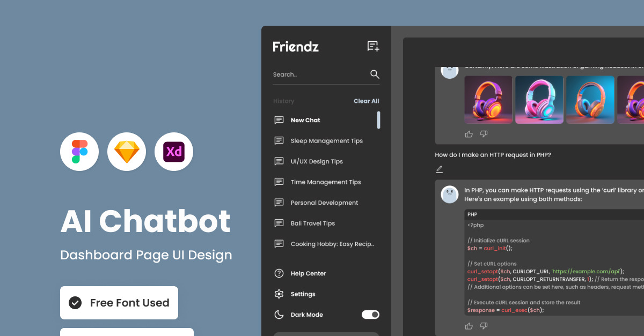This screenshot has height=336, width=644.
Task: Click the new chat compose icon
Action: [373, 47]
